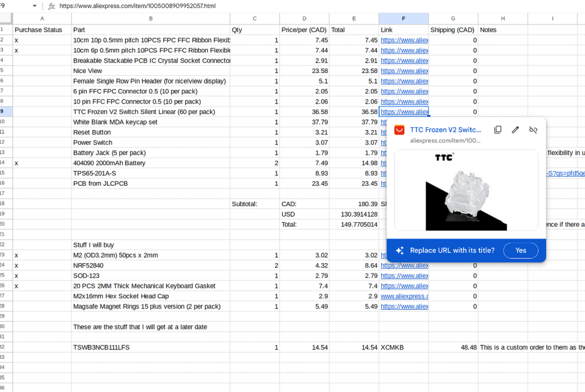Screen dimensions: 585x392
Task: Select total 14.98 in Battery row
Action: [x=354, y=163]
